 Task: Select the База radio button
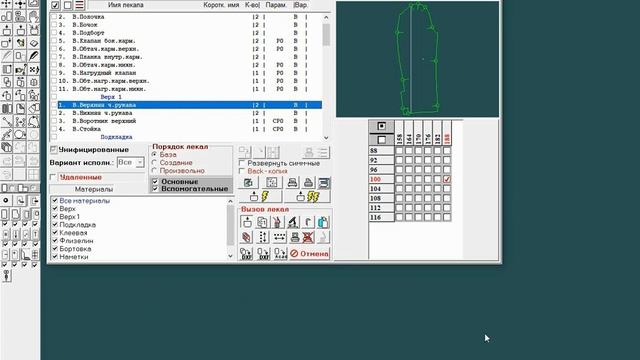tap(154, 155)
